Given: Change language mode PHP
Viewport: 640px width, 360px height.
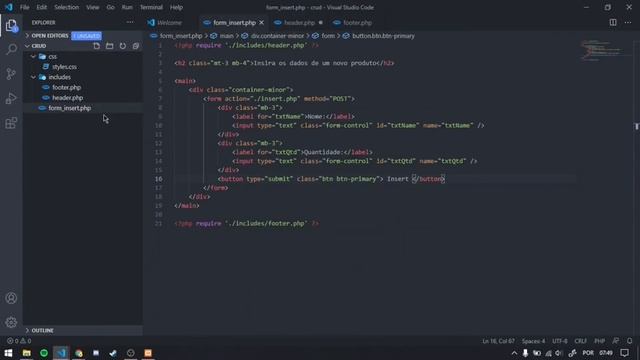Looking at the screenshot, I should point(599,341).
